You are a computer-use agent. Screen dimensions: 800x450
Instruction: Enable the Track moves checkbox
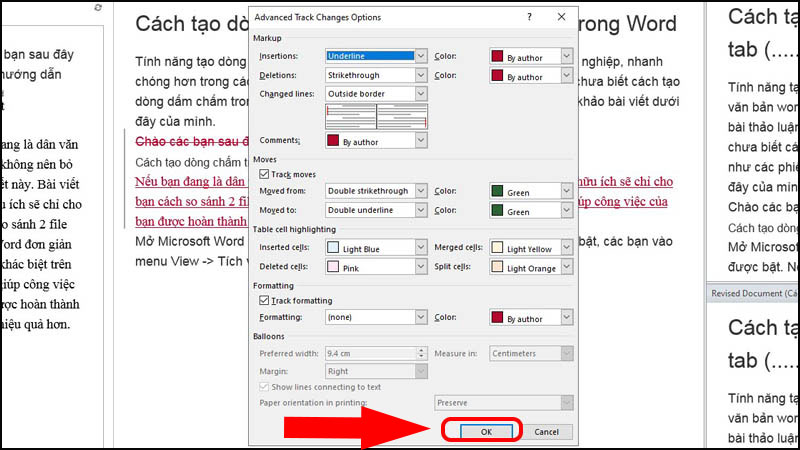(265, 174)
